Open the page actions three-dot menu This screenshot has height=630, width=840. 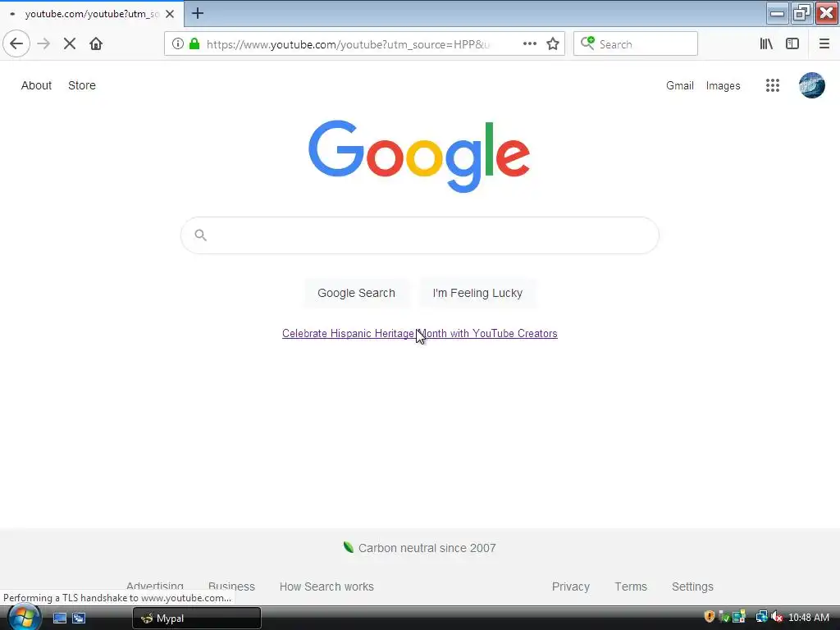click(x=530, y=43)
